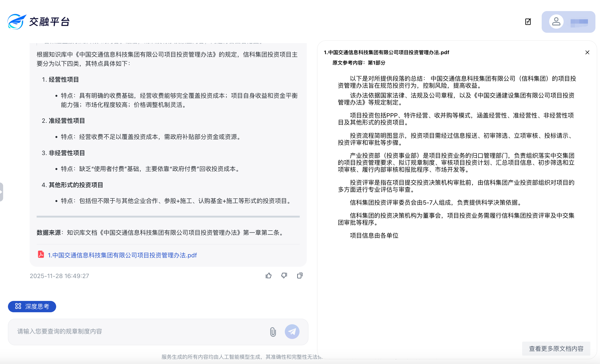The image size is (600, 364).
Task: Toggle 深度思考 deep thinking mode
Action: 32,306
